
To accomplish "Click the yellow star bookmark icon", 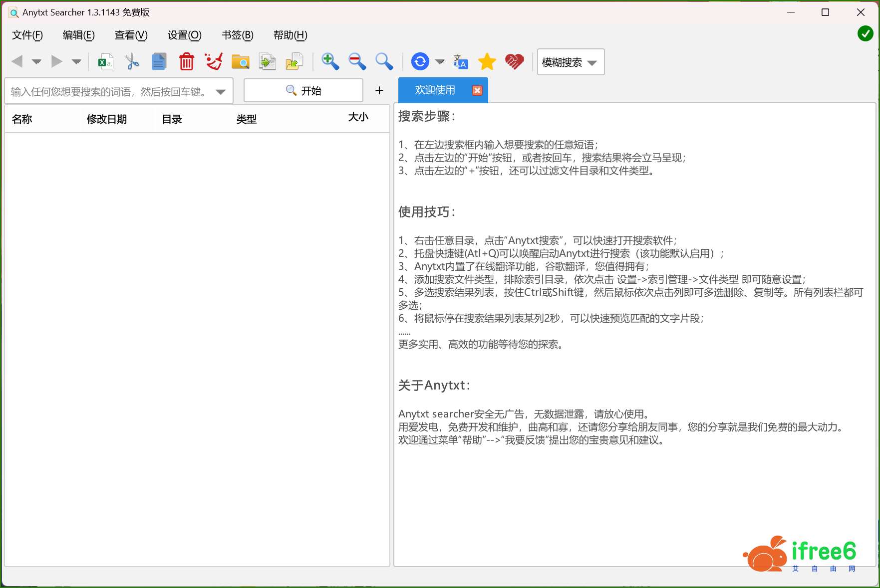I will [x=487, y=62].
